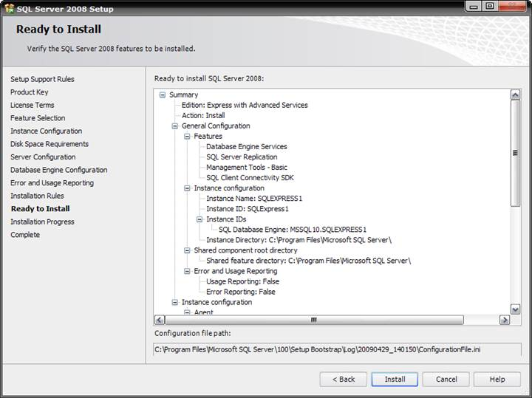Select Shared component root directory label

245,250
